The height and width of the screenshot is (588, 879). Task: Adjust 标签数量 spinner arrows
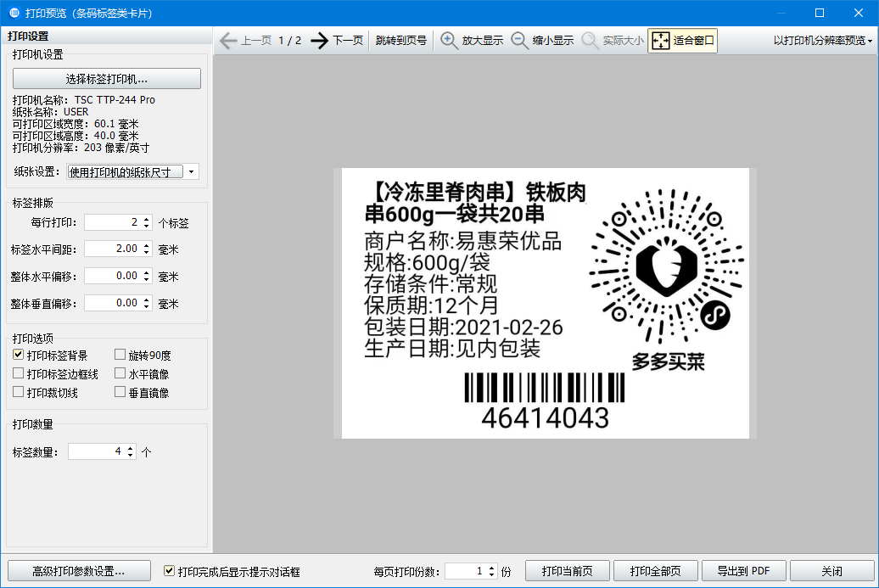(x=130, y=451)
